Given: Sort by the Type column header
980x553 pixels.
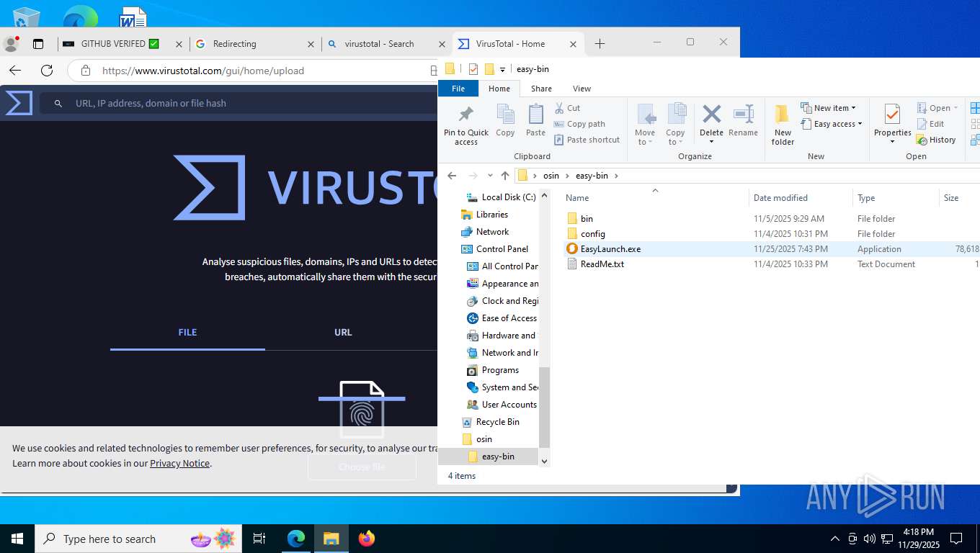Looking at the screenshot, I should [x=866, y=198].
